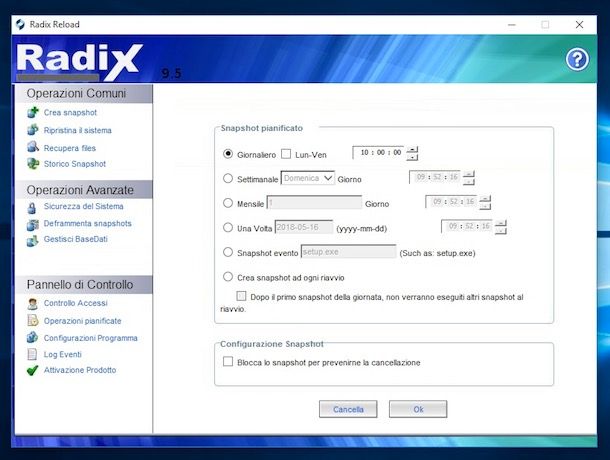The image size is (610, 460).
Task: Decrease Giornaliero time with down arrow
Action: pyautogui.click(x=412, y=157)
